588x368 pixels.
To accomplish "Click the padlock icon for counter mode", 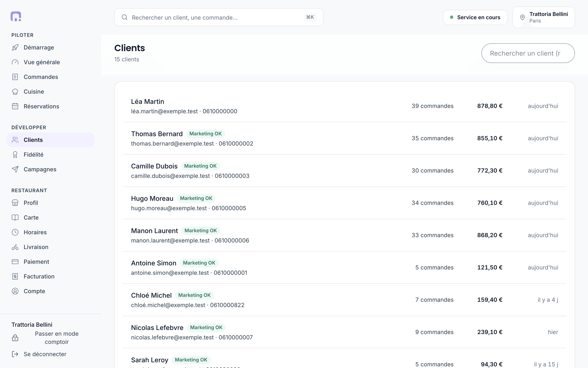I will coord(15,338).
